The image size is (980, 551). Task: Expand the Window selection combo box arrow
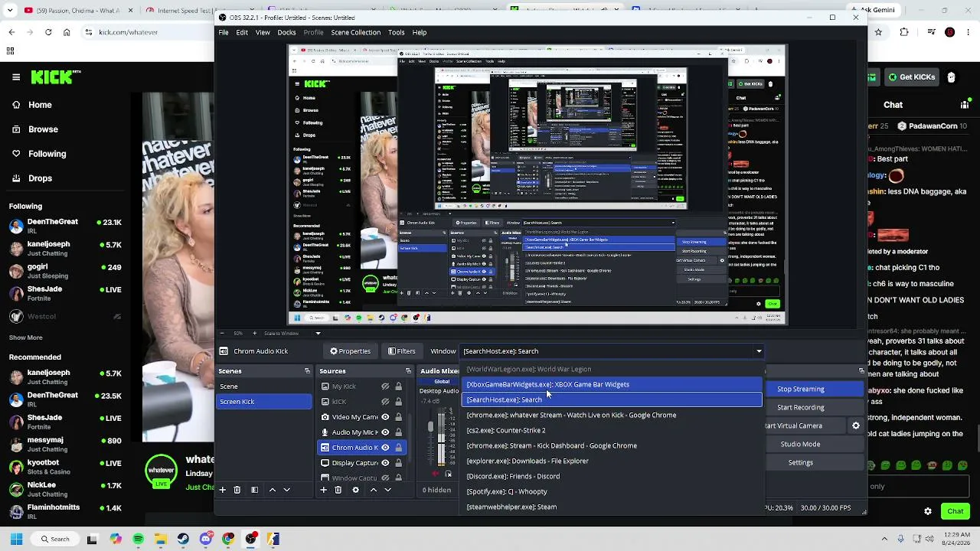759,351
